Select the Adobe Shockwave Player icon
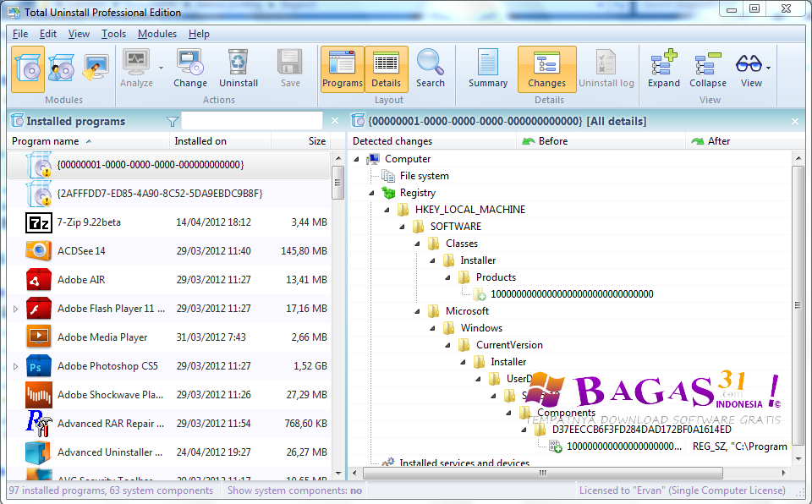The height and width of the screenshot is (504, 812). [39, 395]
